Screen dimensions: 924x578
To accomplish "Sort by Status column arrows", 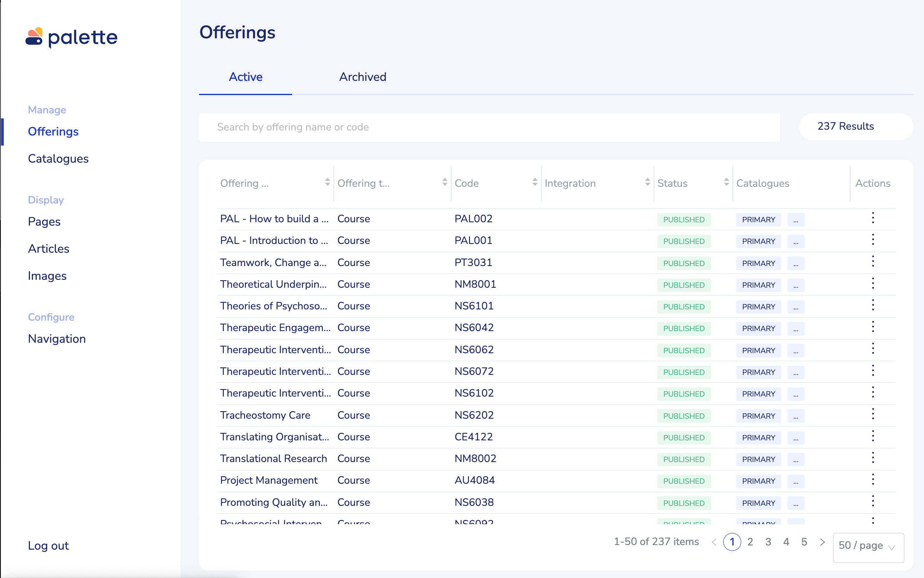I will pyautogui.click(x=726, y=182).
